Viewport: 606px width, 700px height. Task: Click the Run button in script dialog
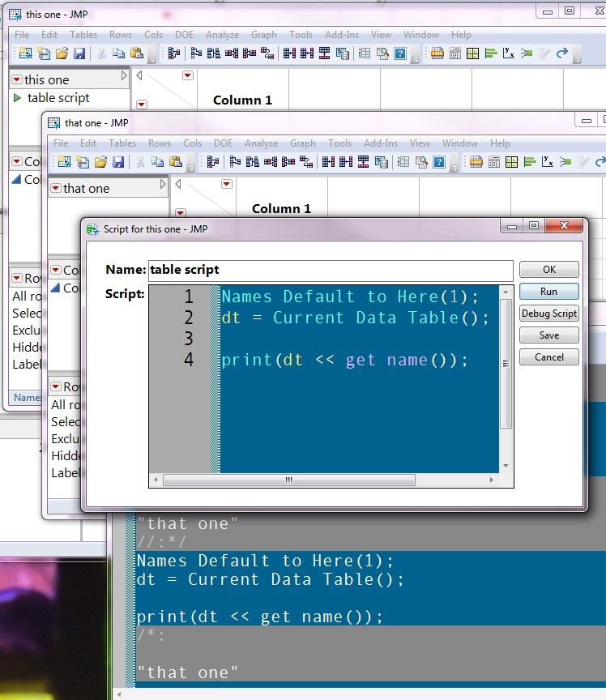(x=549, y=292)
